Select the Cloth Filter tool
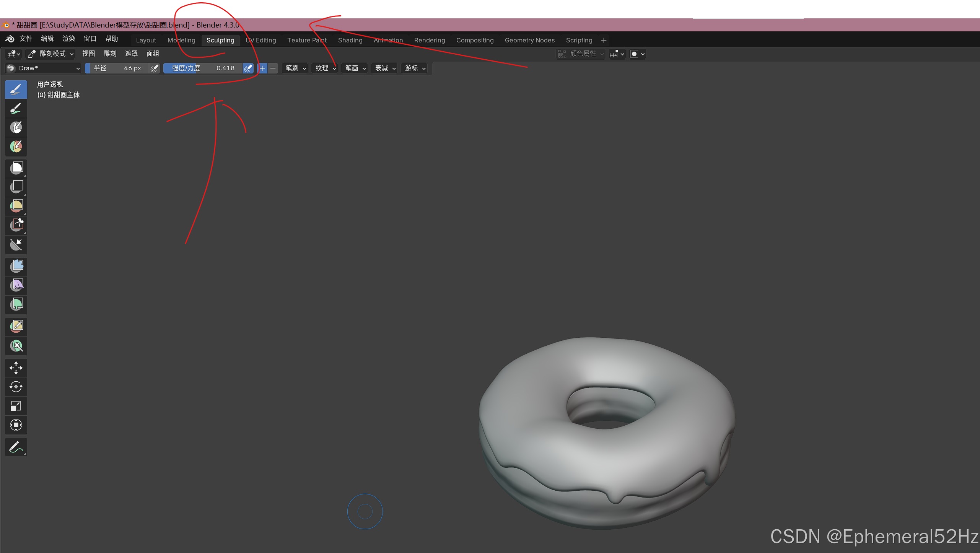980x553 pixels. (x=16, y=285)
